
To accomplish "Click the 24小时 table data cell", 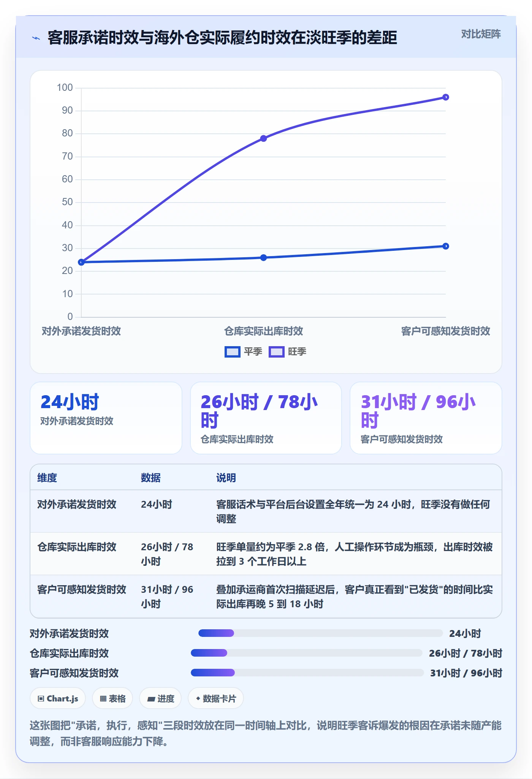I will [x=157, y=504].
